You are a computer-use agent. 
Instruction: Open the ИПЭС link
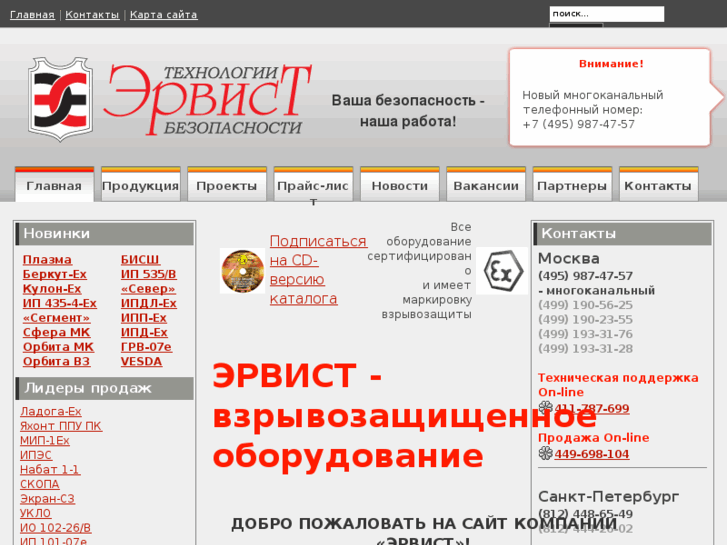coord(36,455)
